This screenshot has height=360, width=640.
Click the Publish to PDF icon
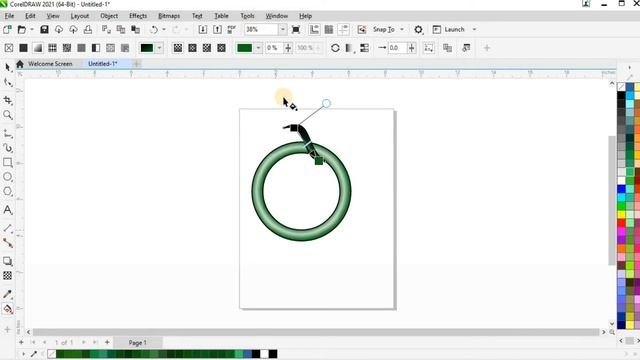tap(232, 29)
